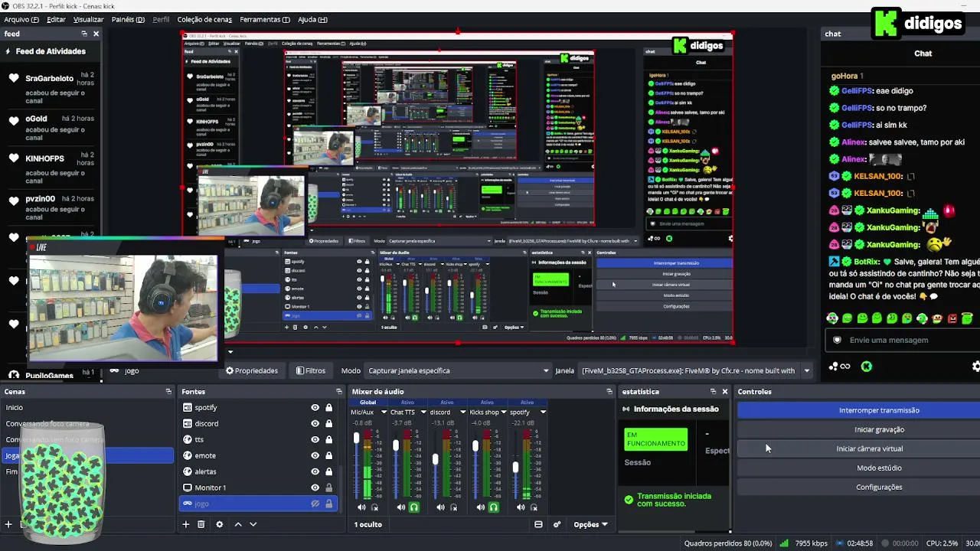Open Kick emote picker in chat
Viewport: 980px width, 551px height.
[x=866, y=367]
